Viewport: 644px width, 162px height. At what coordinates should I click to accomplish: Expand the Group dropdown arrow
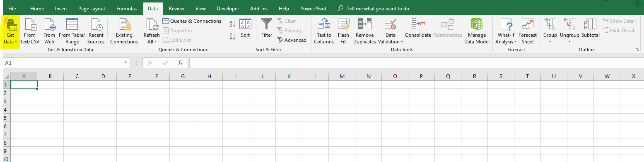pyautogui.click(x=550, y=42)
